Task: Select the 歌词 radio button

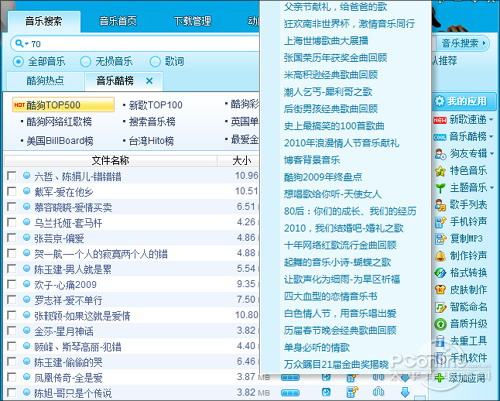Action: tap(155, 61)
